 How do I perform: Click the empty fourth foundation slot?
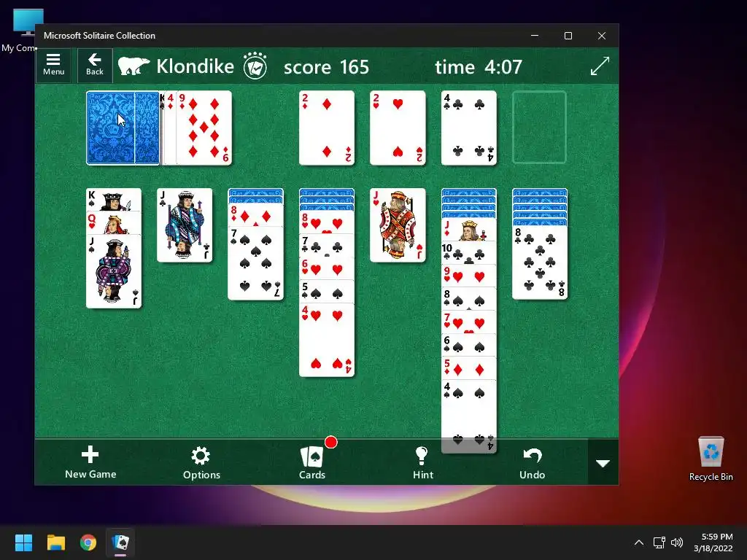click(539, 128)
